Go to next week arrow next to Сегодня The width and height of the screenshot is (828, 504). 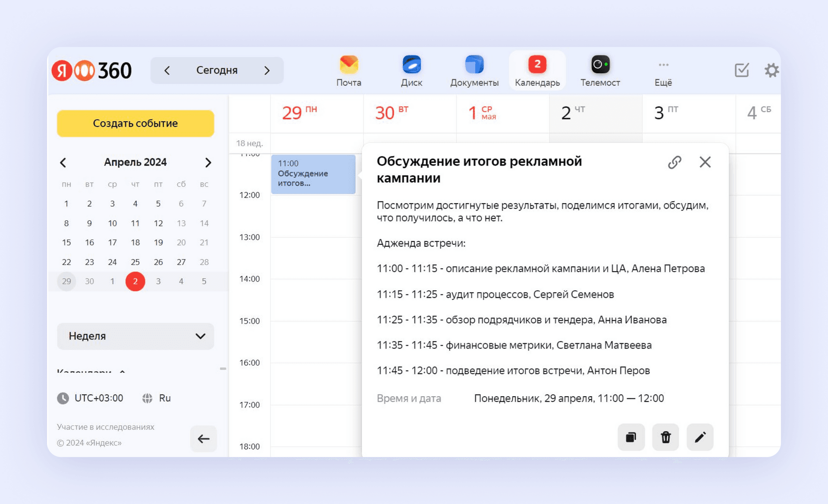tap(267, 70)
